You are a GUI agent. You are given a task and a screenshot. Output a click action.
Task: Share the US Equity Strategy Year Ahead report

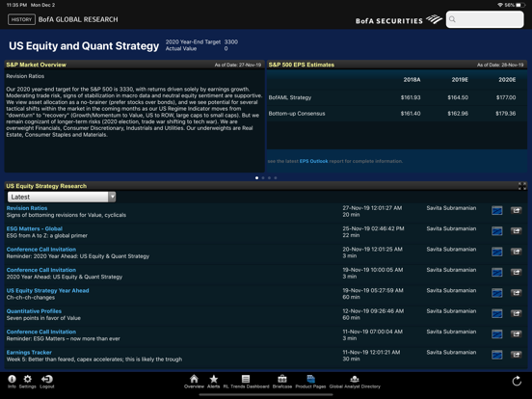pyautogui.click(x=516, y=293)
